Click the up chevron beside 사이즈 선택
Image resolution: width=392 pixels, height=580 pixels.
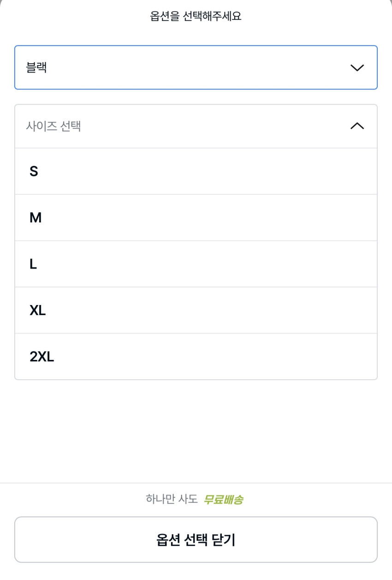tap(357, 126)
